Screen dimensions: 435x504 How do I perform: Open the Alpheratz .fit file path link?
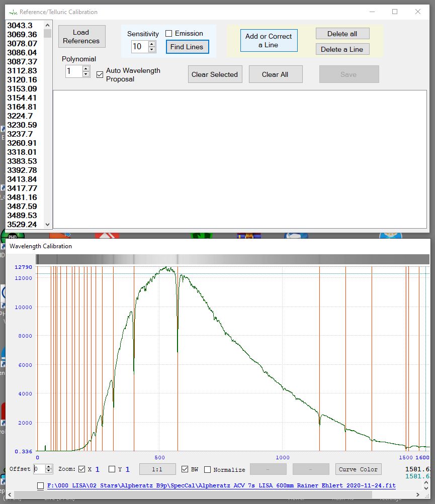click(221, 486)
